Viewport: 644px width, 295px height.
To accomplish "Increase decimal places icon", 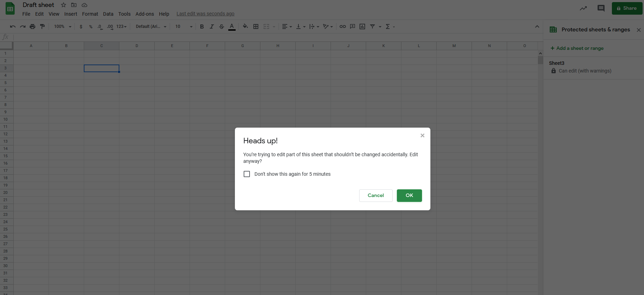I will click(x=110, y=27).
